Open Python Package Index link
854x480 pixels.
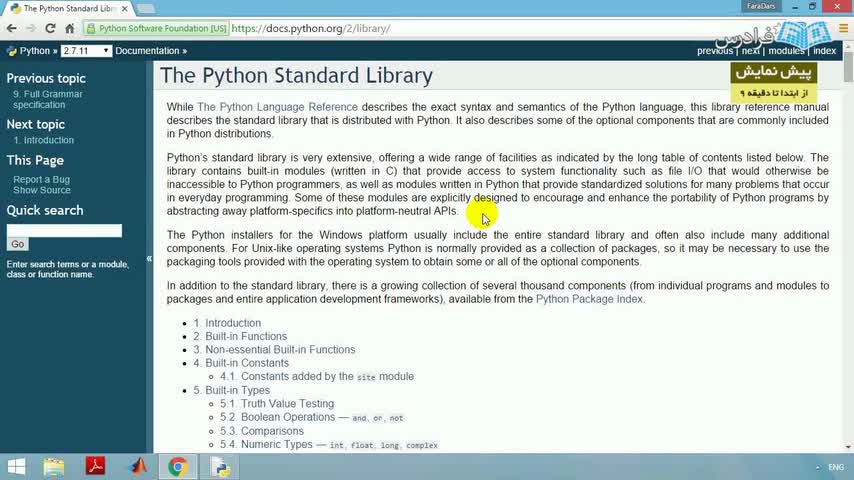(589, 299)
